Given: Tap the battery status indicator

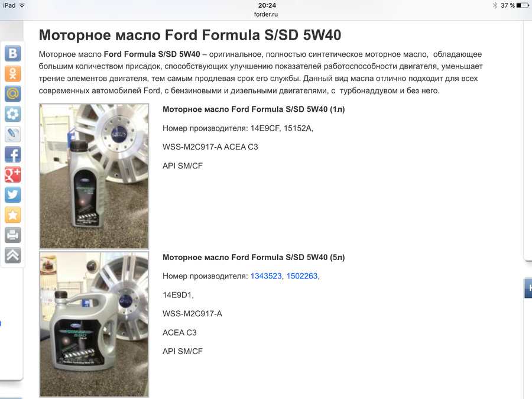Looking at the screenshot, I should pyautogui.click(x=523, y=5).
